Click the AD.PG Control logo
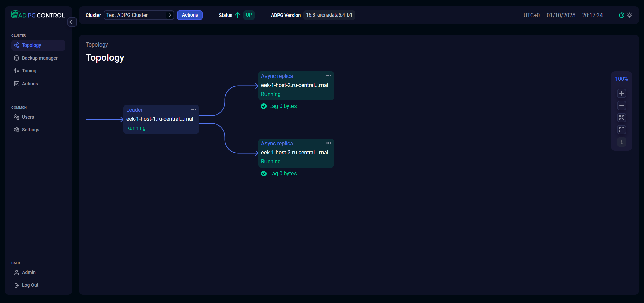 (38, 15)
